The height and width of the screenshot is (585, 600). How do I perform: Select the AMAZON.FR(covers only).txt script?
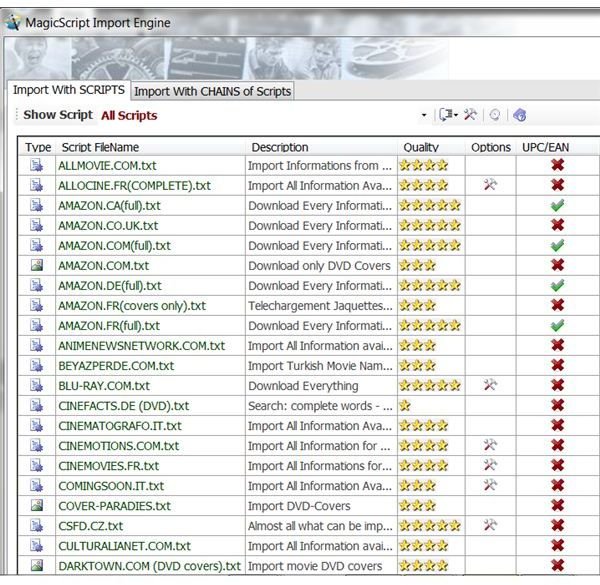[x=132, y=306]
